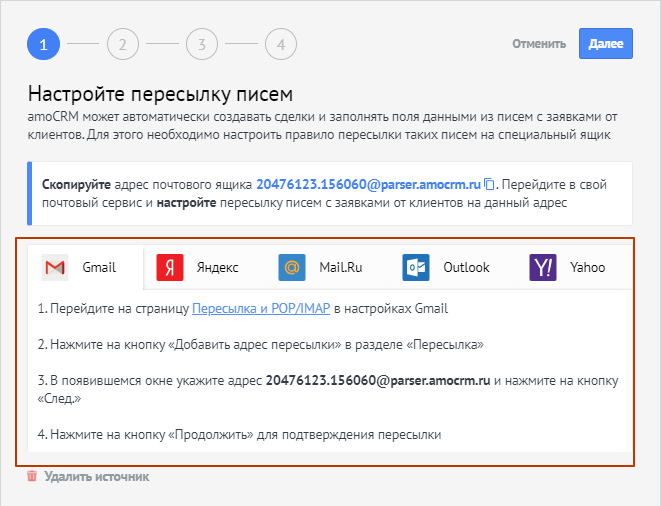Open the Пересылка и POP/IMAP link
The width and height of the screenshot is (661, 506).
point(261,309)
